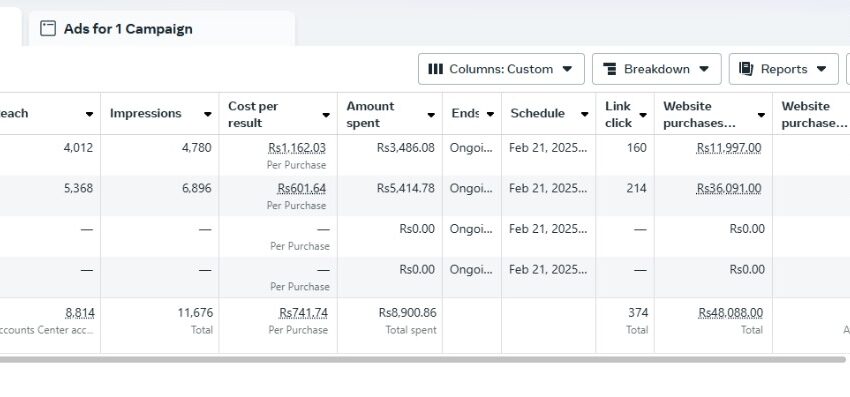This screenshot has width=850, height=397.
Task: Open the Impressions column sort arrow
Action: click(207, 114)
